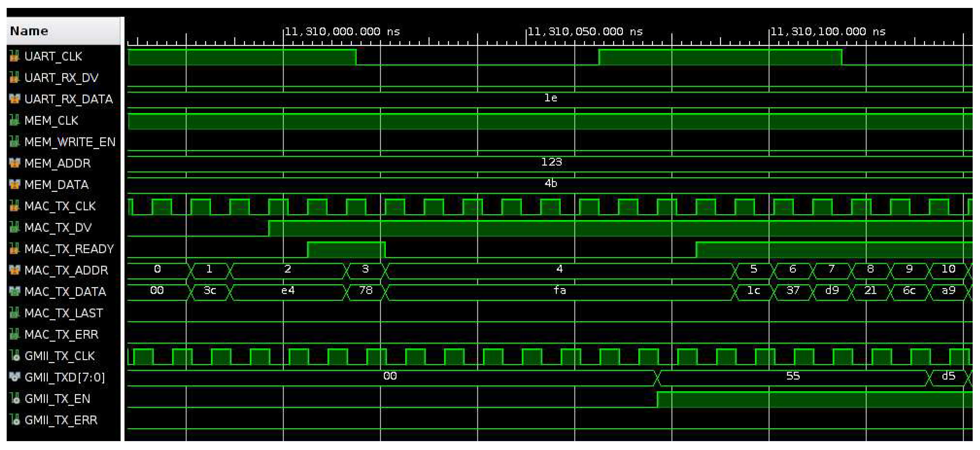Image resolution: width=980 pixels, height=450 pixels.
Task: Click the MEM_ADDR bus icon
Action: coord(14,163)
